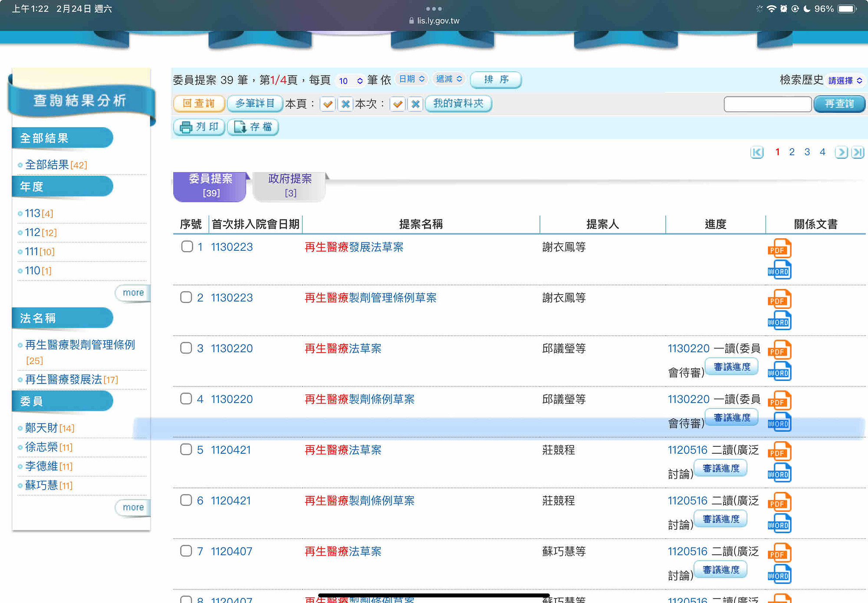Open WORD file for row 5 莊競程 再生醫療法草案

pyautogui.click(x=779, y=473)
